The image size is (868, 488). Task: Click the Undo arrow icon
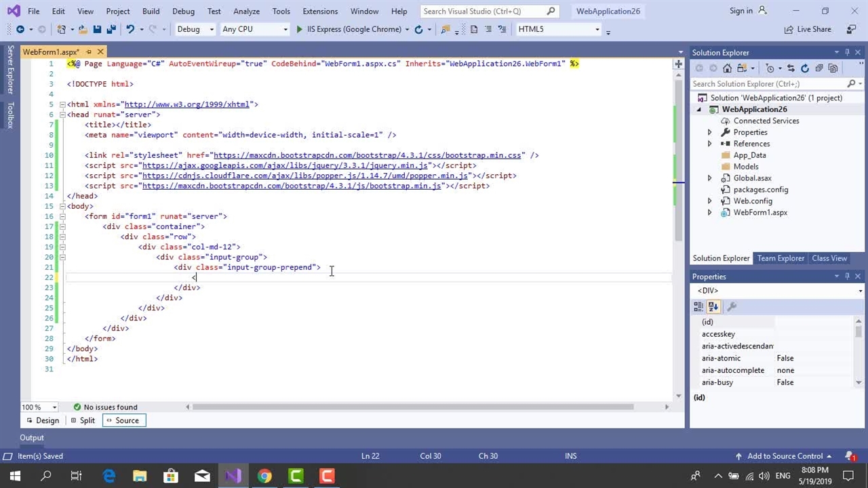[130, 29]
